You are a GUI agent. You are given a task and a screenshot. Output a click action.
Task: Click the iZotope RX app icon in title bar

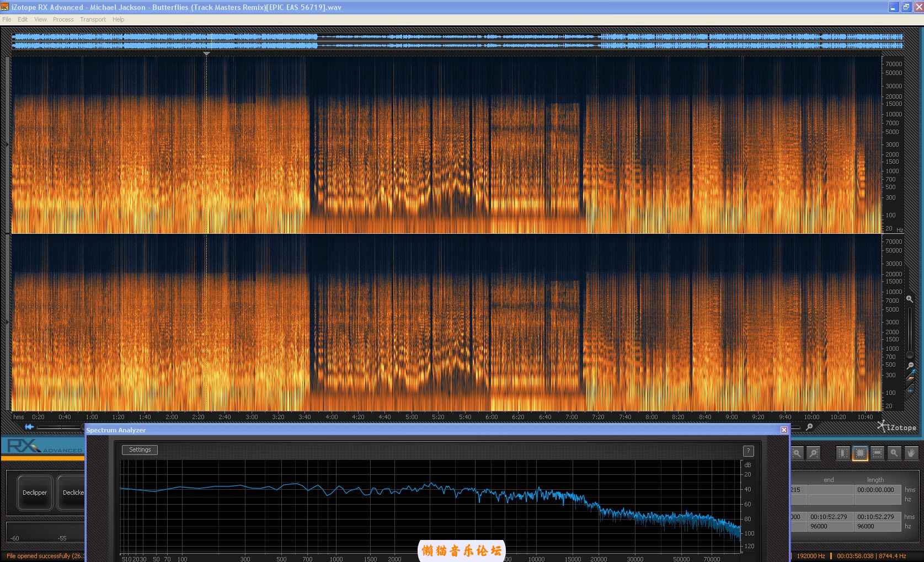5,7
